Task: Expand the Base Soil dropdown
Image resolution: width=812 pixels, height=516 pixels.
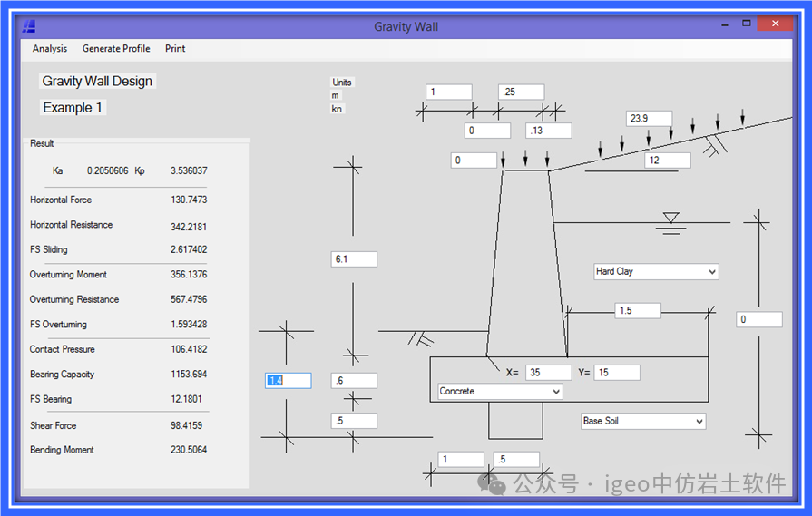Action: click(x=642, y=422)
